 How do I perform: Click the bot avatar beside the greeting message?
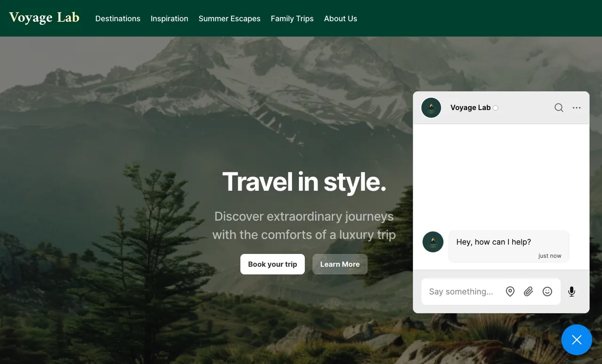(433, 242)
